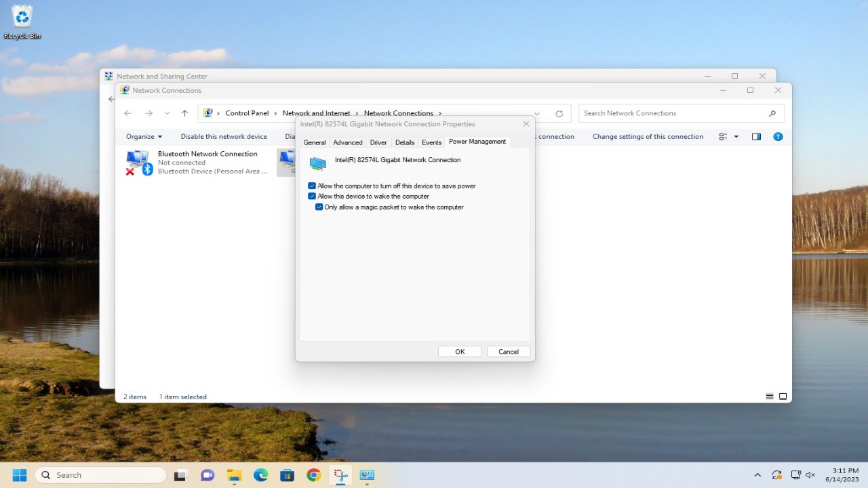Click Change settings of this connection
The height and width of the screenshot is (488, 868).
click(x=648, y=136)
